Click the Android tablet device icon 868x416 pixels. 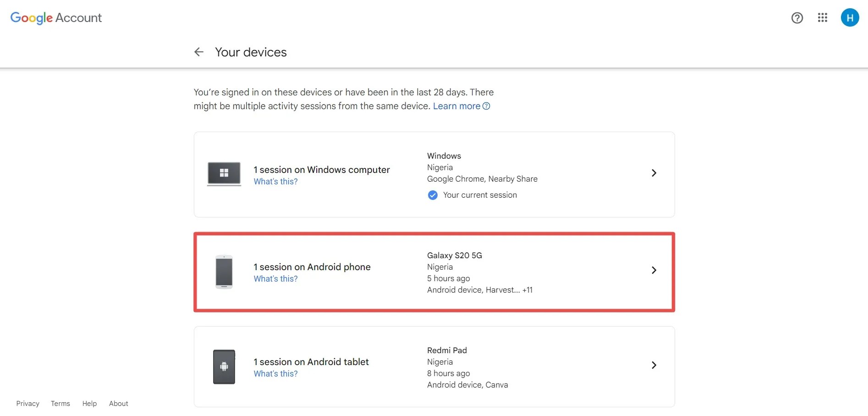(224, 366)
